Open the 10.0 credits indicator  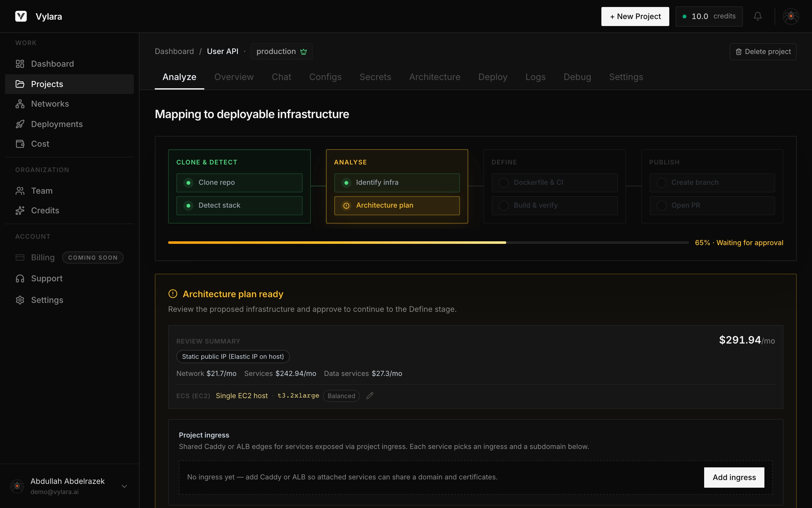[x=709, y=17]
